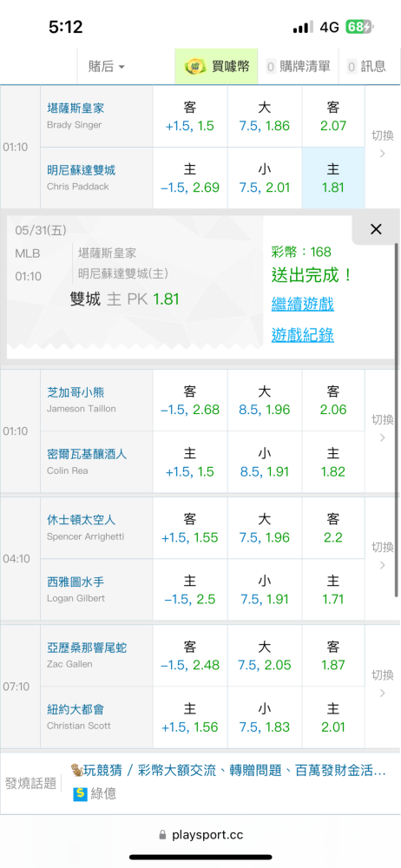
Task: Pick Diamondbacks game under 7.5, 1.83
Action: pyautogui.click(x=265, y=718)
